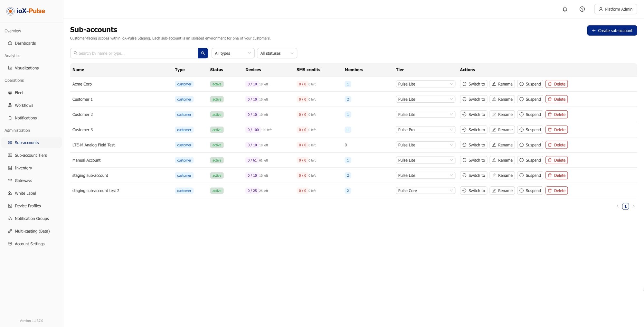Click the blue search magnifier button
644x327 pixels.
(203, 53)
